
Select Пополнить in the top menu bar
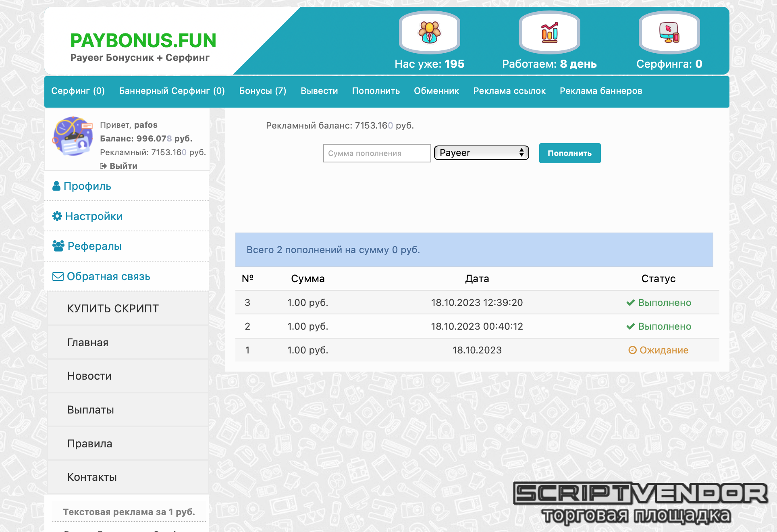click(376, 91)
